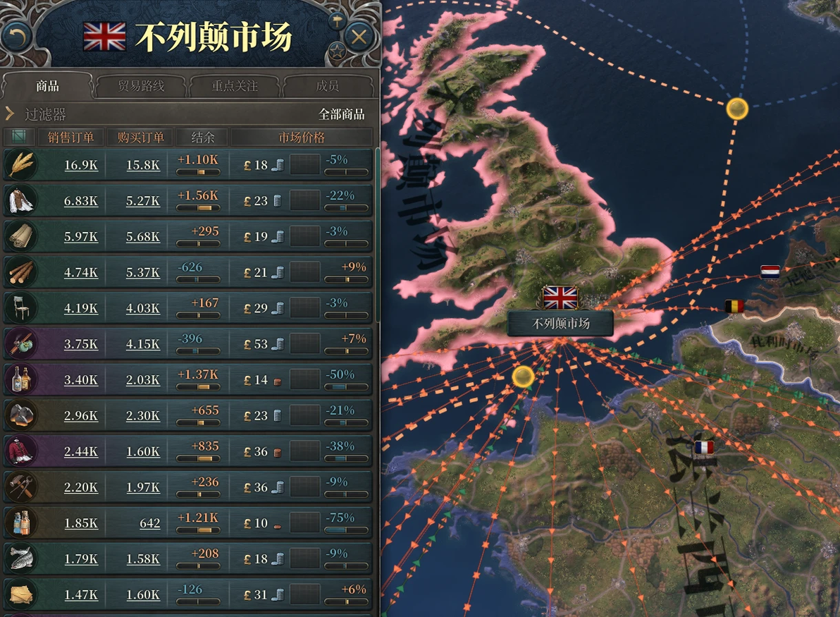The height and width of the screenshot is (617, 840).
Task: Click the +1.37K balance value
Action: (x=198, y=374)
